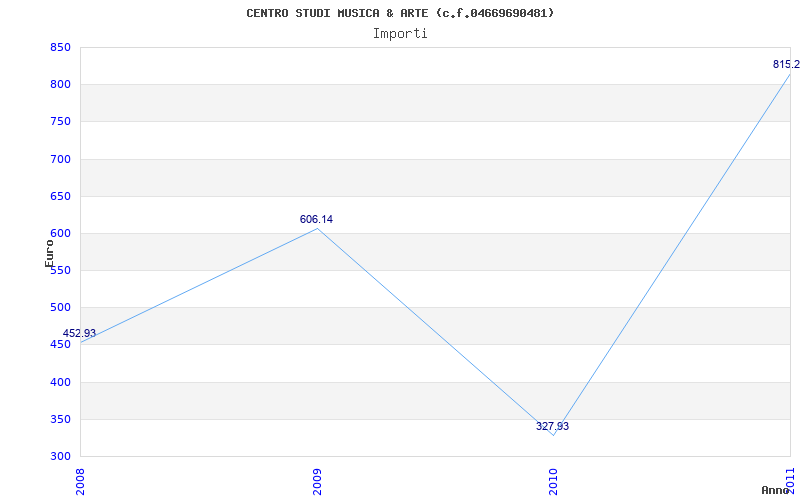This screenshot has width=800, height=500.
Task: Select the 452.93 data label
Action: tap(79, 333)
